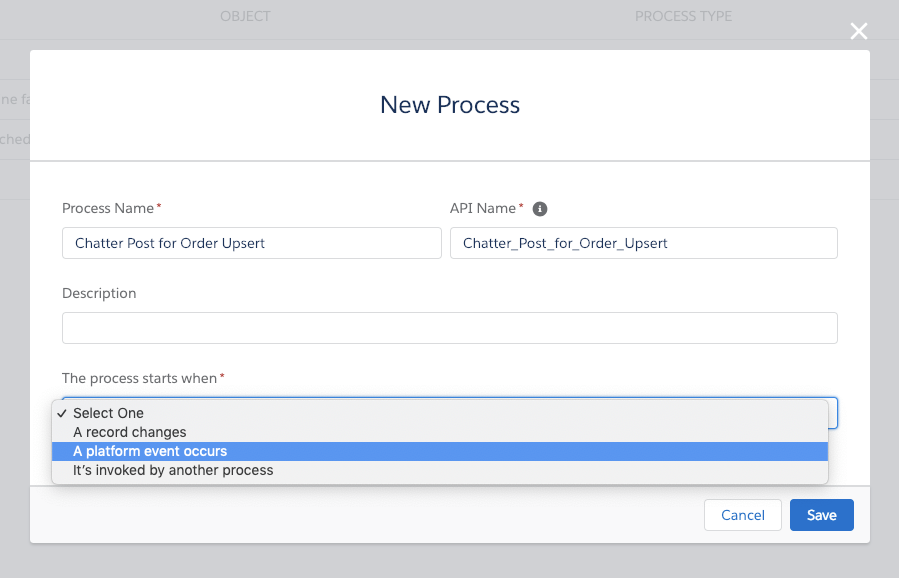Click "The process starts when" label
The image size is (899, 578).
coord(140,378)
